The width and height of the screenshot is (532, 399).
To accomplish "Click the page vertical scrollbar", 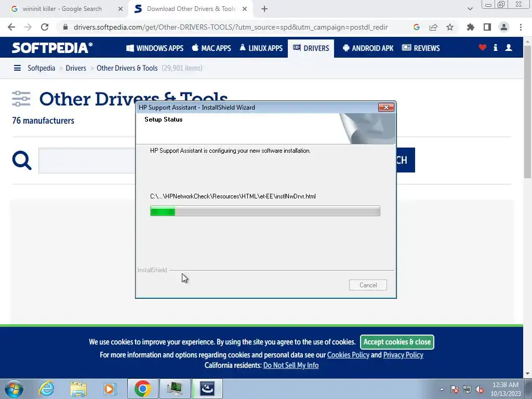I will [x=527, y=112].
